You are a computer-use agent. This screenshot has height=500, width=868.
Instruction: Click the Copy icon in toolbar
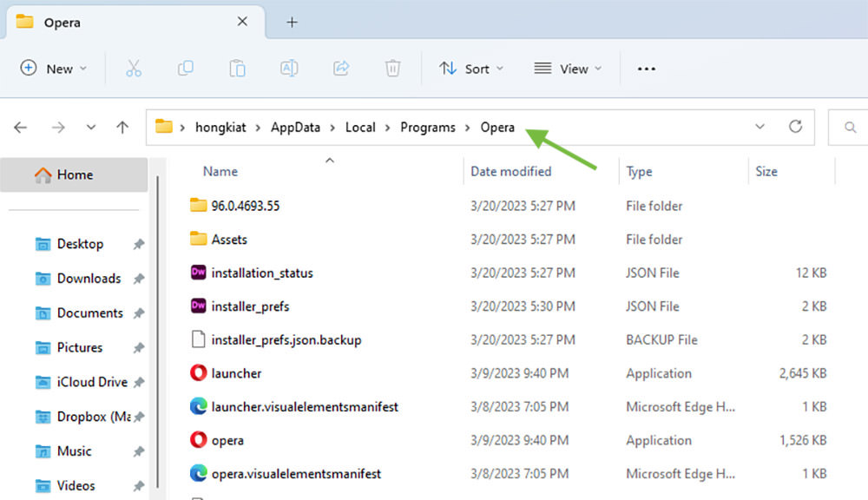[x=186, y=69]
